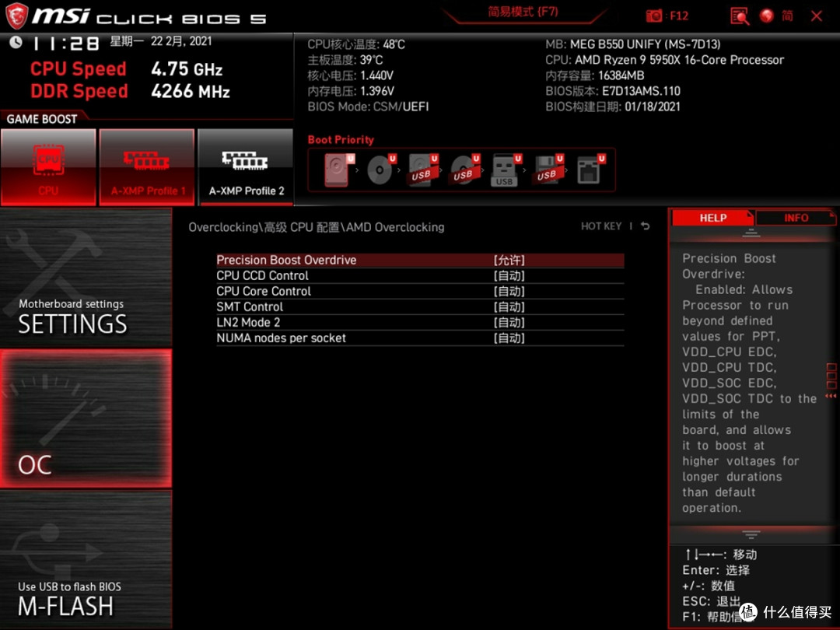
Task: Switch to the INFO tab
Action: point(796,218)
